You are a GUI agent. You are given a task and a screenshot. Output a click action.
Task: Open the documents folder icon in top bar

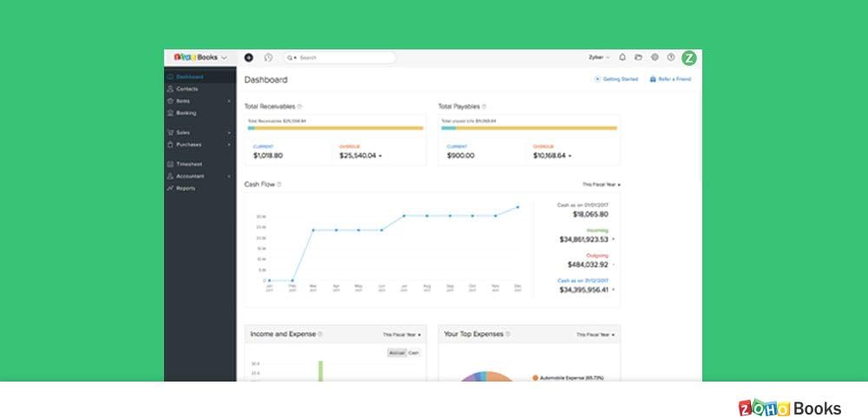pyautogui.click(x=638, y=57)
